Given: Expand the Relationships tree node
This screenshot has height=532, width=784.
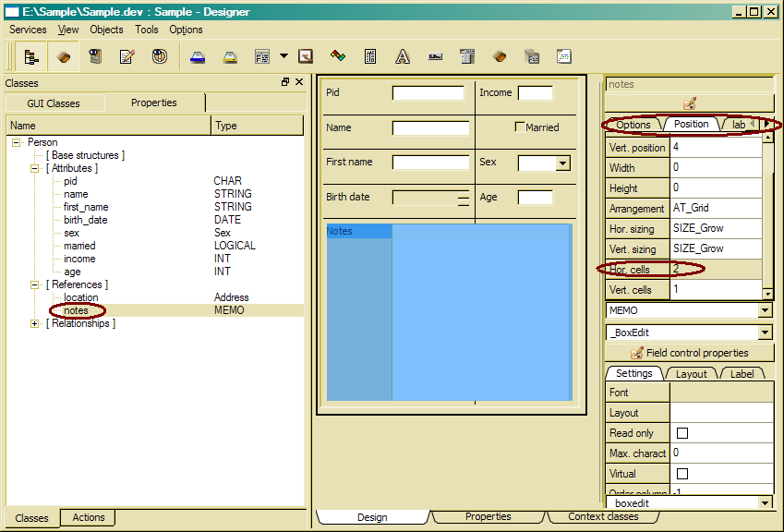Looking at the screenshot, I should pos(35,324).
